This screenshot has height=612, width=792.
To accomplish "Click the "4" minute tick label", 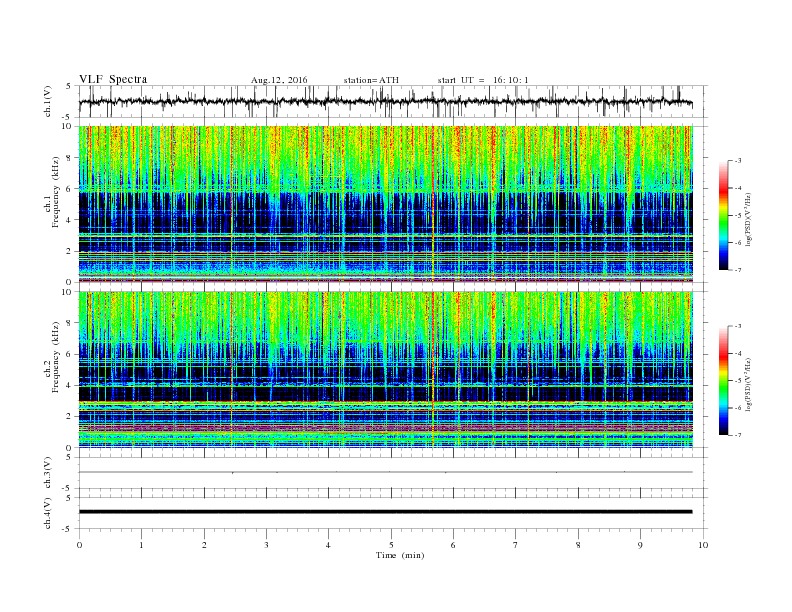I will click(328, 545).
